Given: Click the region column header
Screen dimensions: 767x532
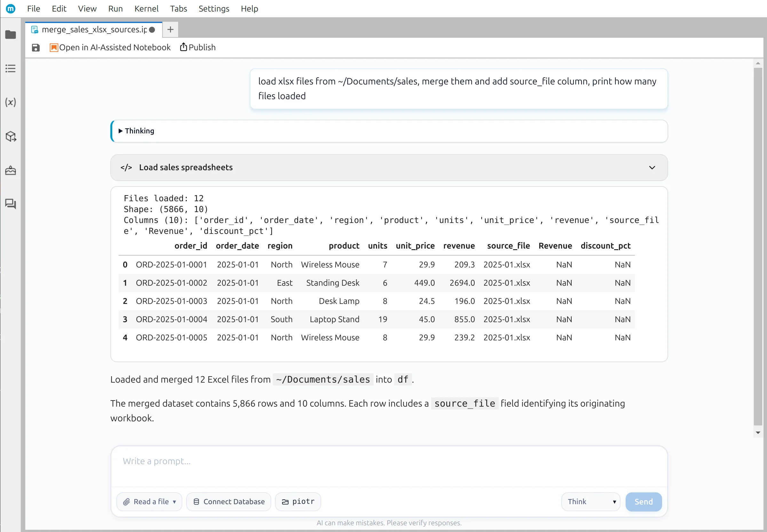Looking at the screenshot, I should [x=280, y=246].
